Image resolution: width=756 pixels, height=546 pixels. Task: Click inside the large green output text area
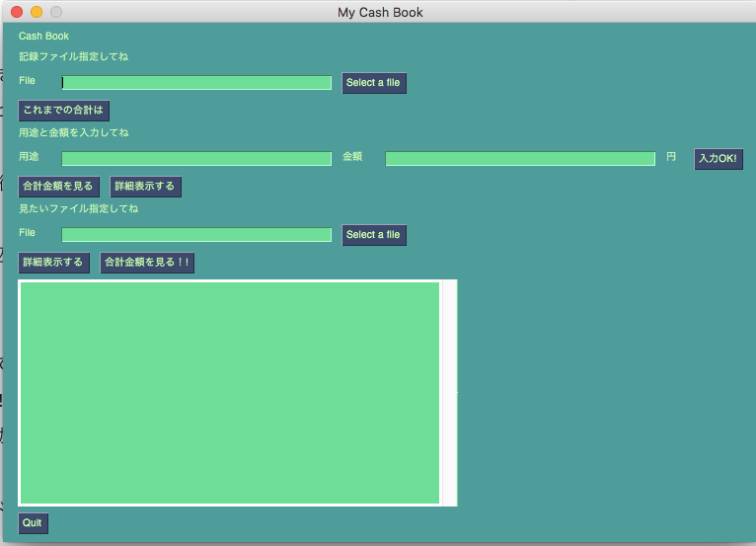[229, 392]
